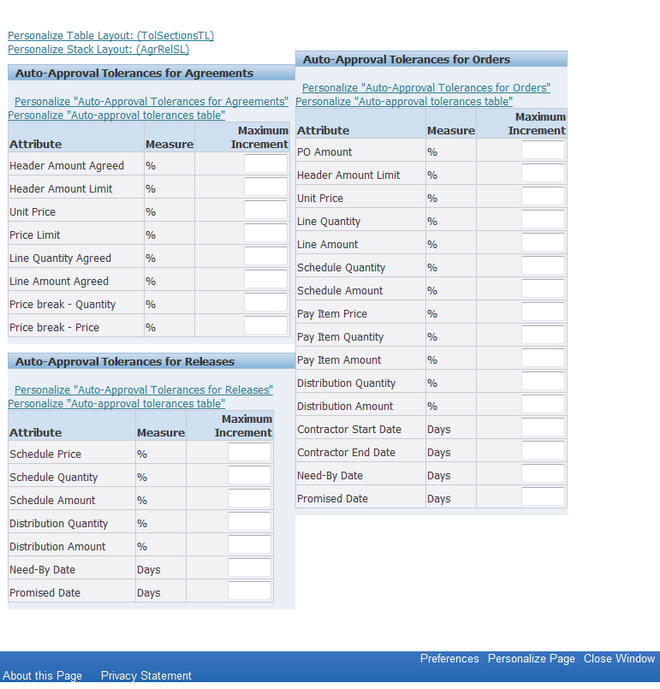Image resolution: width=660 pixels, height=689 pixels.
Task: Focus Orders Schedule Quantity increment field
Action: (x=543, y=266)
